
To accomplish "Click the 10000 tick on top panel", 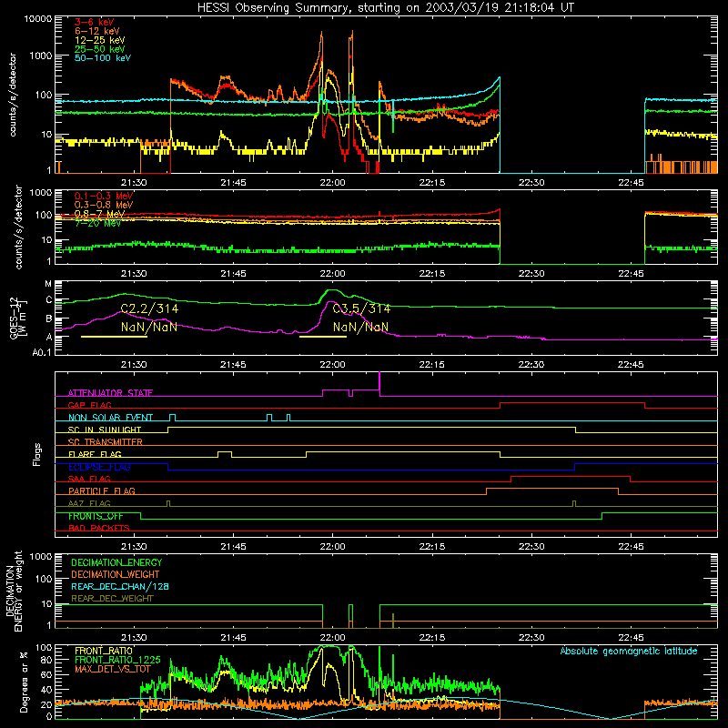I will click(38, 19).
